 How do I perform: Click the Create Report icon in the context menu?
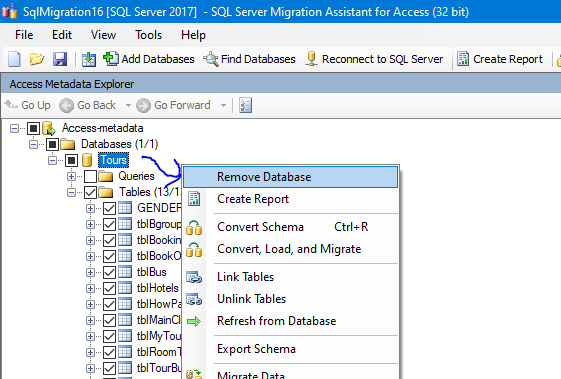[194, 199]
